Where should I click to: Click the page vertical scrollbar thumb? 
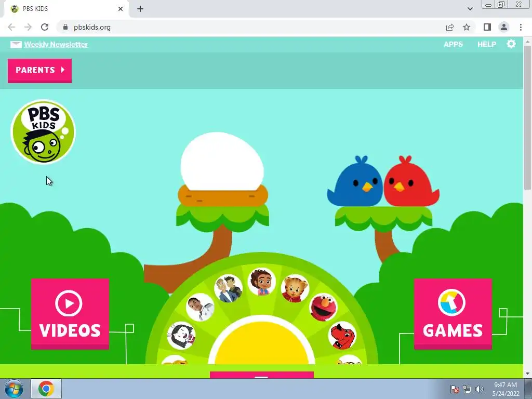pyautogui.click(x=527, y=117)
